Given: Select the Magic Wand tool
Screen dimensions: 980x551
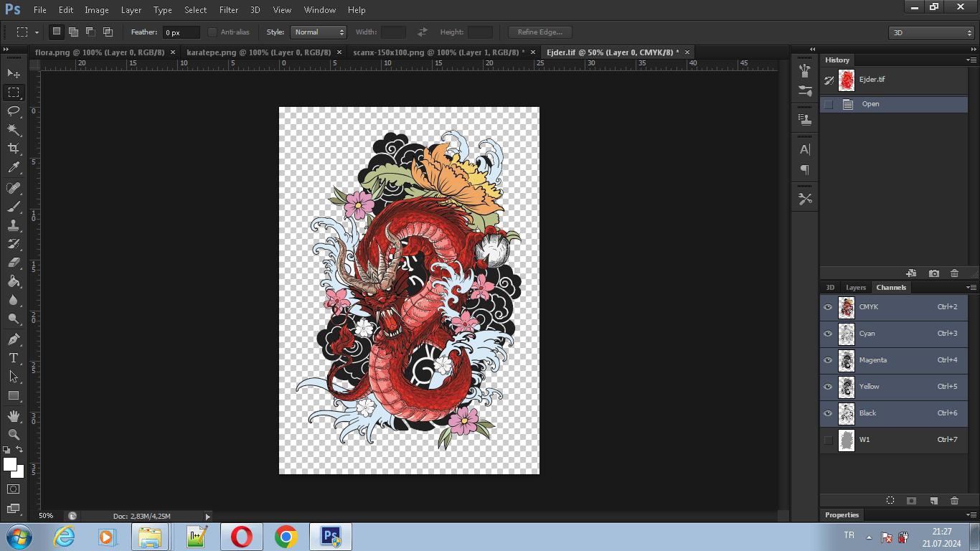Looking at the screenshot, I should tap(13, 130).
